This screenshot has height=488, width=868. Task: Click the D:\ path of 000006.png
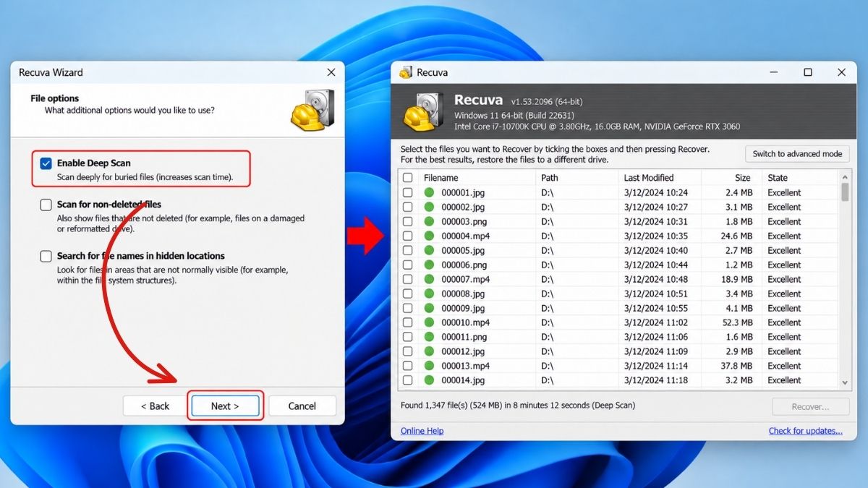[547, 265]
